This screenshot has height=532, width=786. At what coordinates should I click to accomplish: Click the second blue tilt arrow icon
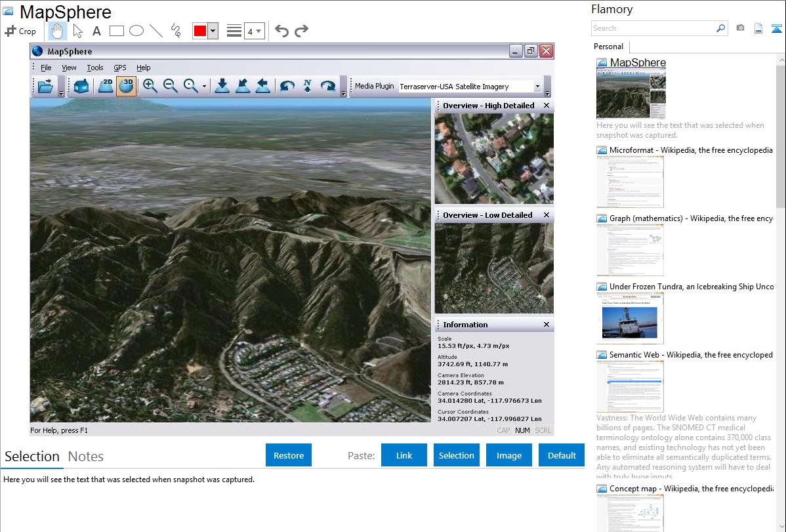tap(243, 86)
